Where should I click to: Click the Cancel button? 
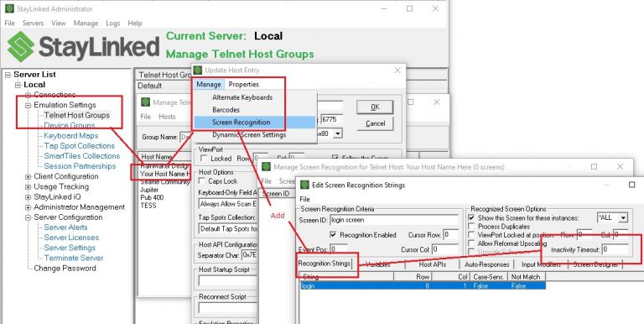click(x=375, y=123)
